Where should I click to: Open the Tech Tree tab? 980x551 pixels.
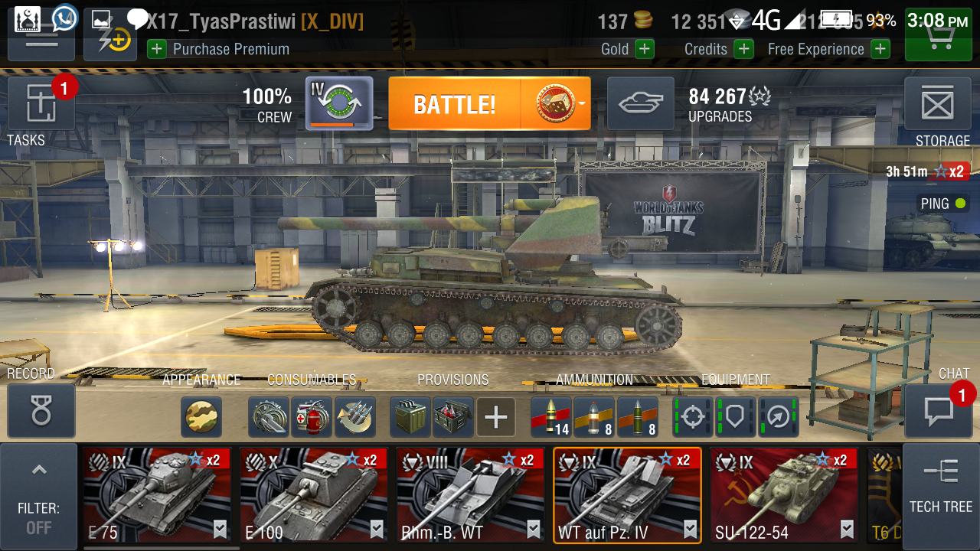(x=941, y=497)
